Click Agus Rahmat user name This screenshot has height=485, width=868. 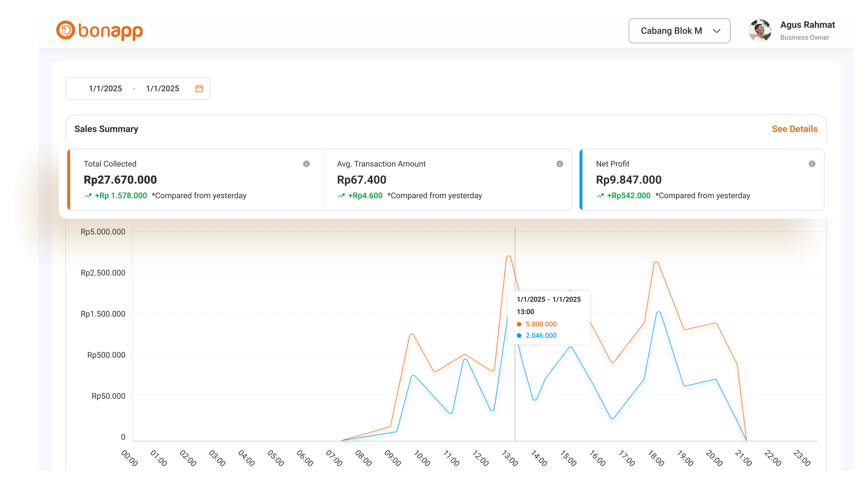pos(807,25)
